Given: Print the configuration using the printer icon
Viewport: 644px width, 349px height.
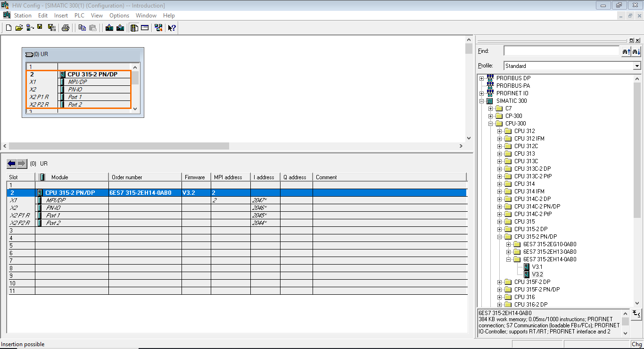Looking at the screenshot, I should pos(66,28).
